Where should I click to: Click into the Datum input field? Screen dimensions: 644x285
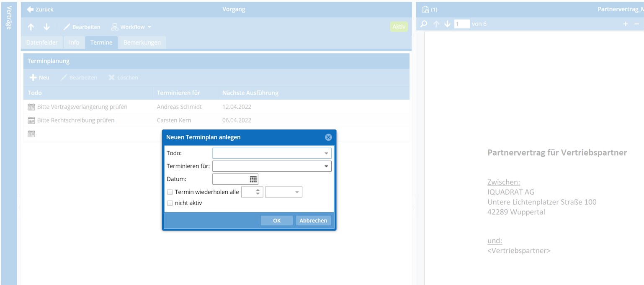pyautogui.click(x=230, y=179)
